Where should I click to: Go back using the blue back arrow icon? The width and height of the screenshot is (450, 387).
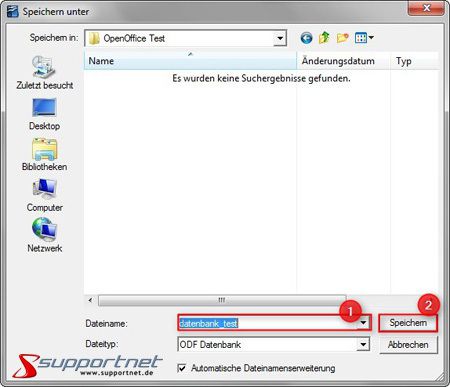click(x=306, y=38)
